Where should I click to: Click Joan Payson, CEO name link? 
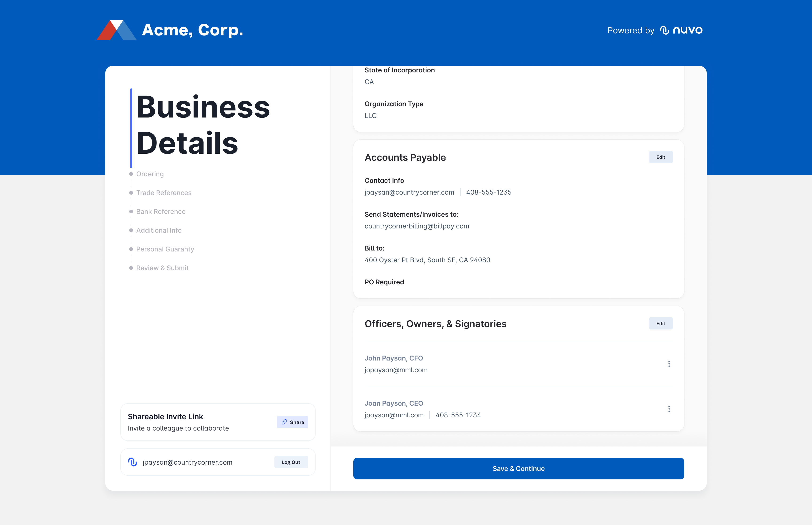[394, 403]
